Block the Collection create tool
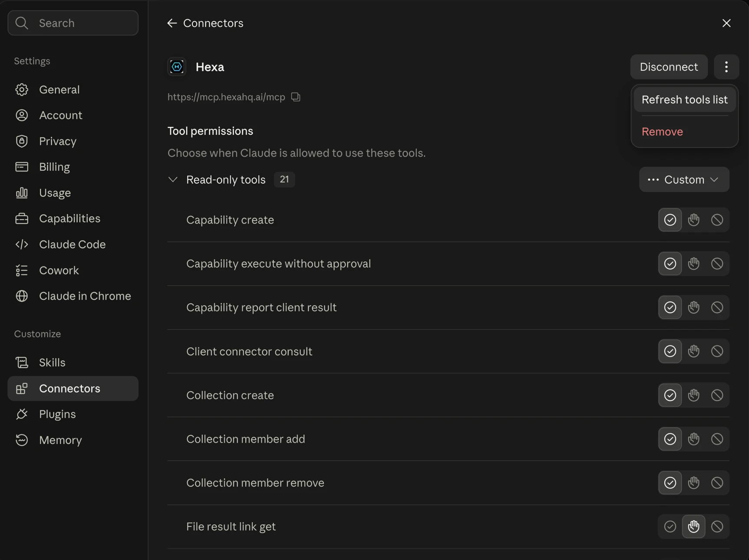The height and width of the screenshot is (560, 749). [717, 395]
